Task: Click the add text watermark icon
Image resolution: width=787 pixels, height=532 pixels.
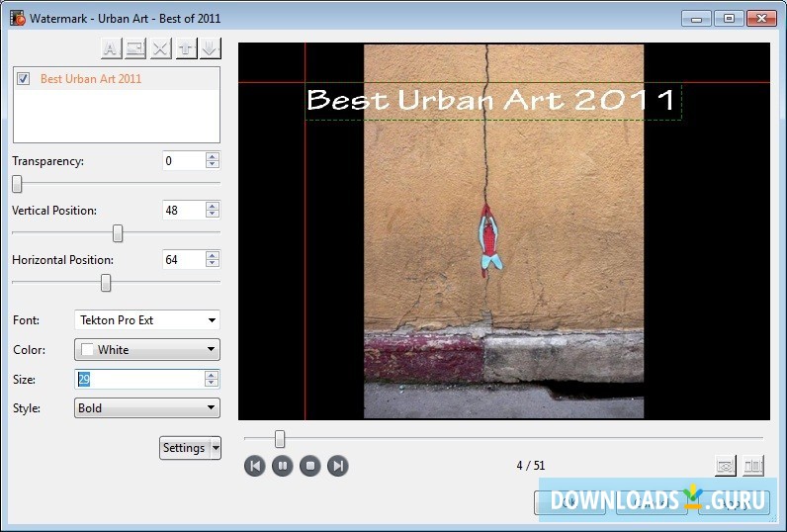Action: tap(111, 48)
